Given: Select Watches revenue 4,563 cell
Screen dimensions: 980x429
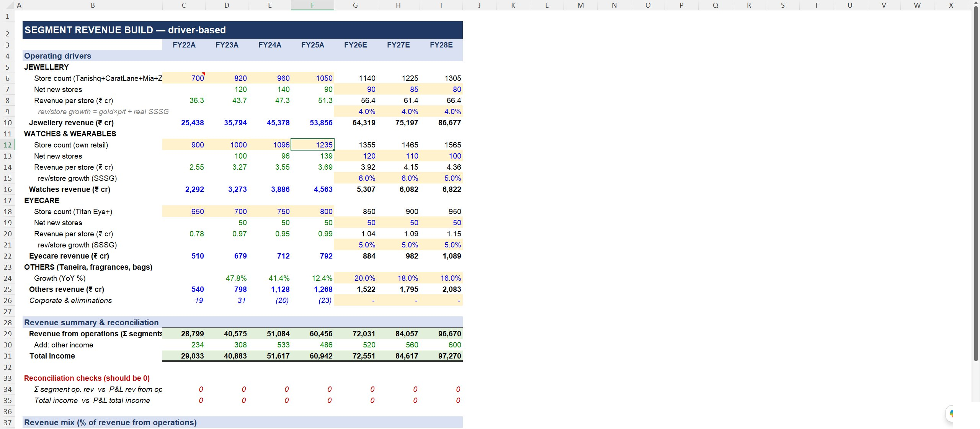Looking at the screenshot, I should (312, 189).
